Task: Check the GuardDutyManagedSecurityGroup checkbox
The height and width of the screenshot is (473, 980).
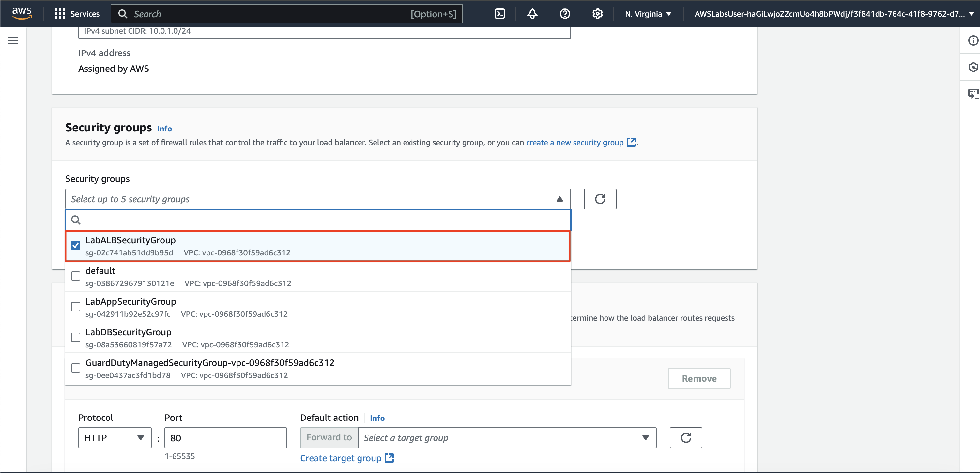Action: pyautogui.click(x=76, y=368)
